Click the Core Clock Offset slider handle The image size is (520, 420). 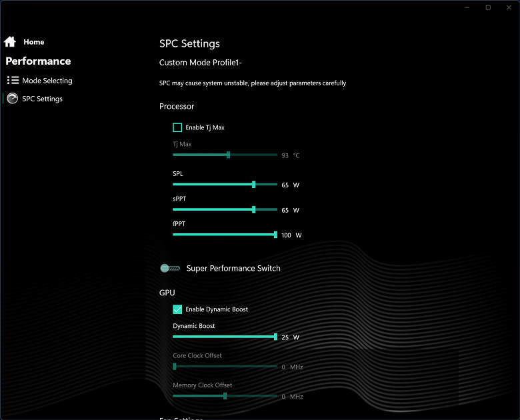[175, 366]
